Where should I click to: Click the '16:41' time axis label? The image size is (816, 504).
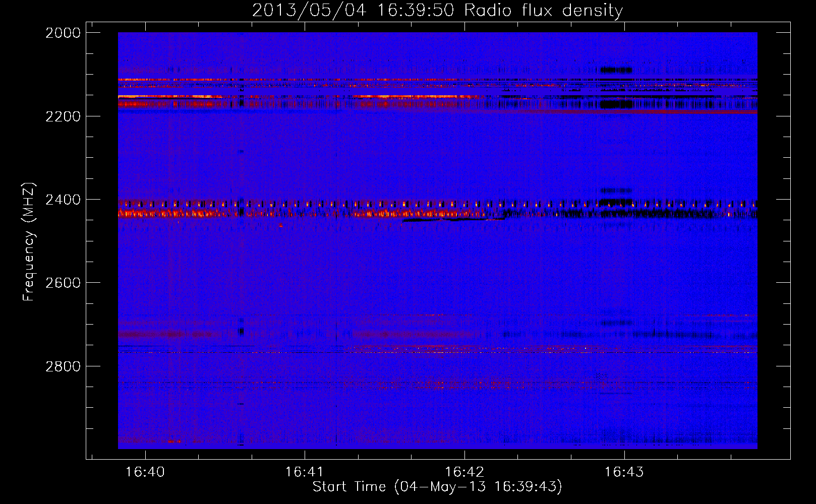(x=305, y=472)
